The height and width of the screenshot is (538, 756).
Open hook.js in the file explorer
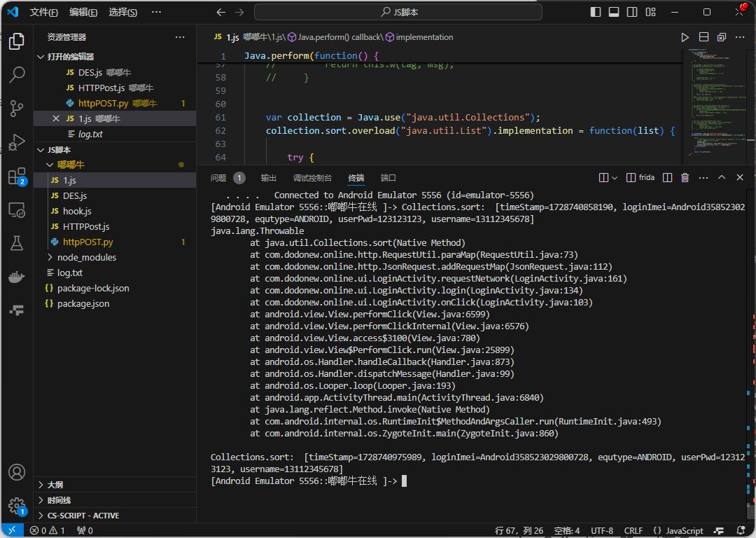[77, 211]
